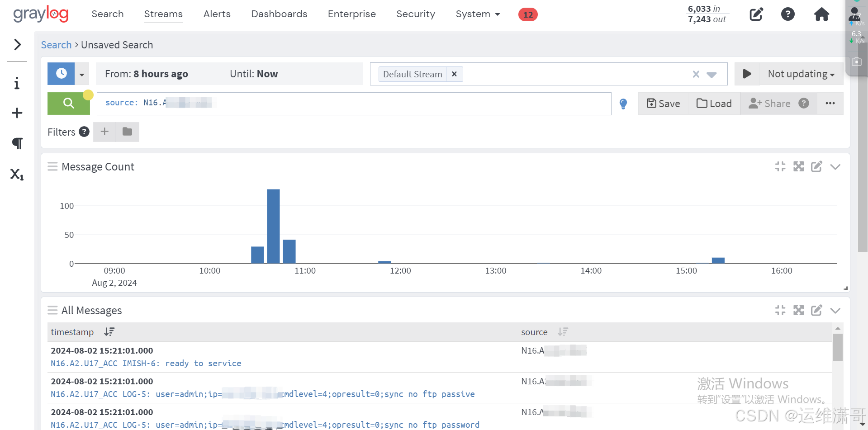Screen dimensions: 868x430
Task: Switch to the Streams tab
Action: (163, 14)
